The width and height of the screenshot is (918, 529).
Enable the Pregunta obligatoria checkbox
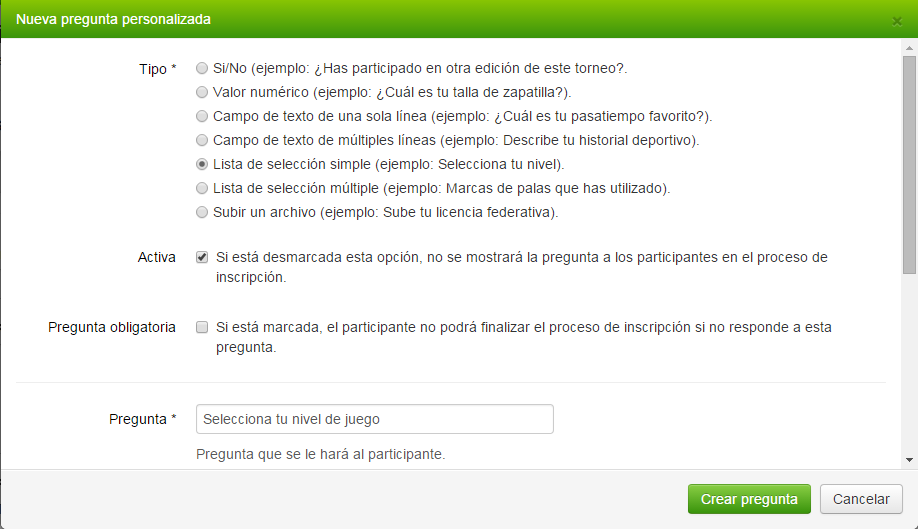202,327
